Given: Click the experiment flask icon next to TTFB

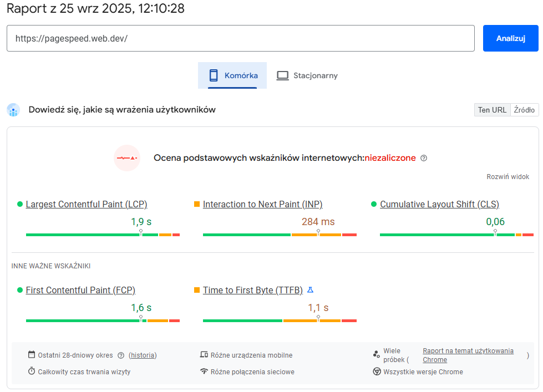Looking at the screenshot, I should coord(312,289).
